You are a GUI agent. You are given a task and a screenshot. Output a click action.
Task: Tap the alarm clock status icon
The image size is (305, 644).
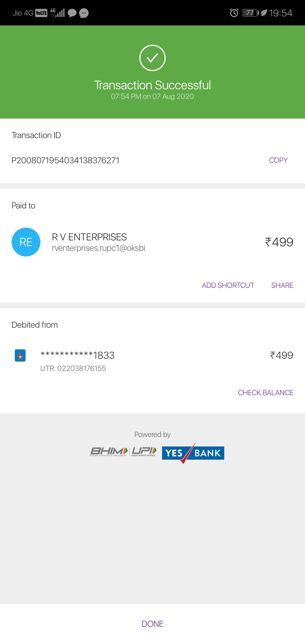(234, 13)
